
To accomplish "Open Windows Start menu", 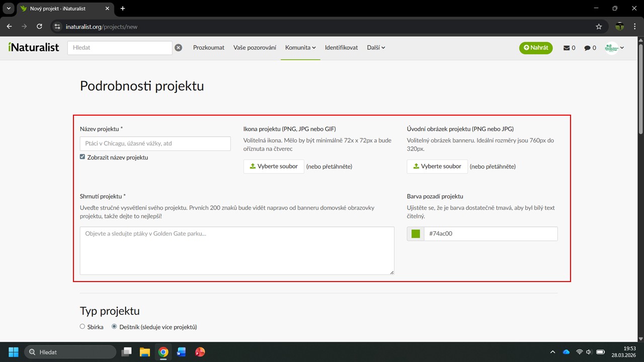I will pyautogui.click(x=14, y=352).
